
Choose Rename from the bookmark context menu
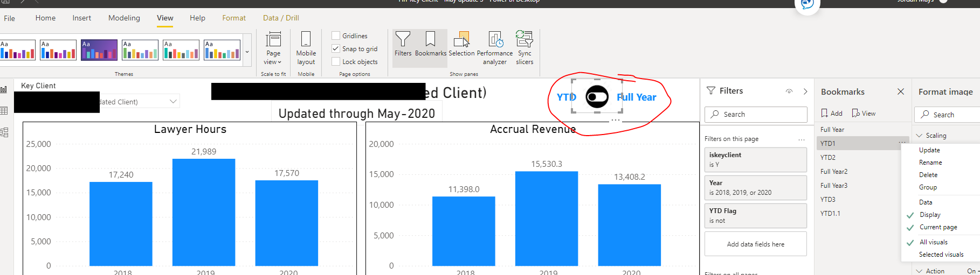[x=930, y=163]
